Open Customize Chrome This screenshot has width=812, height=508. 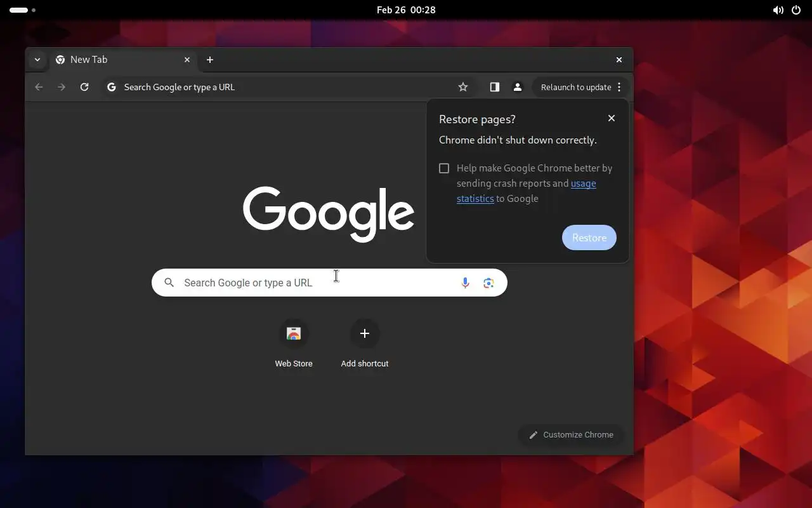pyautogui.click(x=572, y=435)
